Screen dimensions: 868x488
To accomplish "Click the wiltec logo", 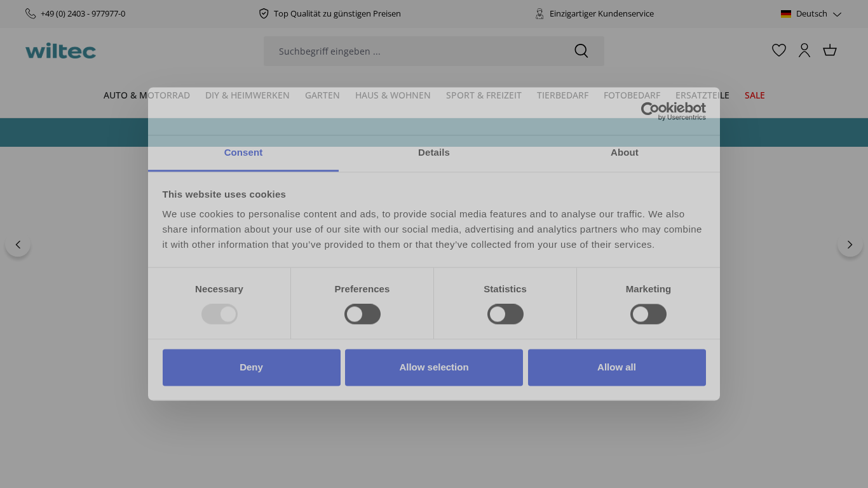I will click(60, 51).
